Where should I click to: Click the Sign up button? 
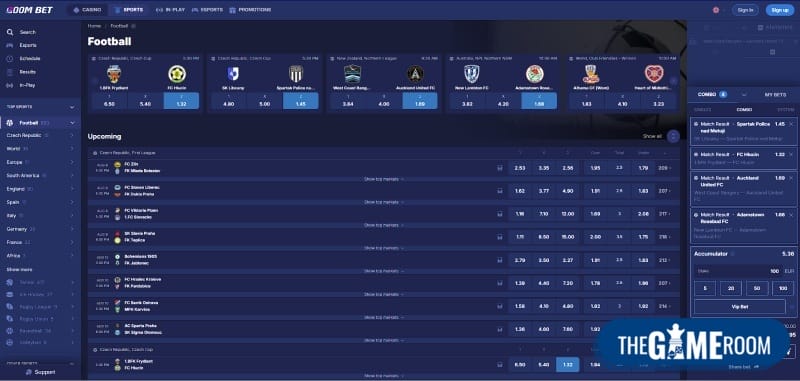pyautogui.click(x=780, y=10)
